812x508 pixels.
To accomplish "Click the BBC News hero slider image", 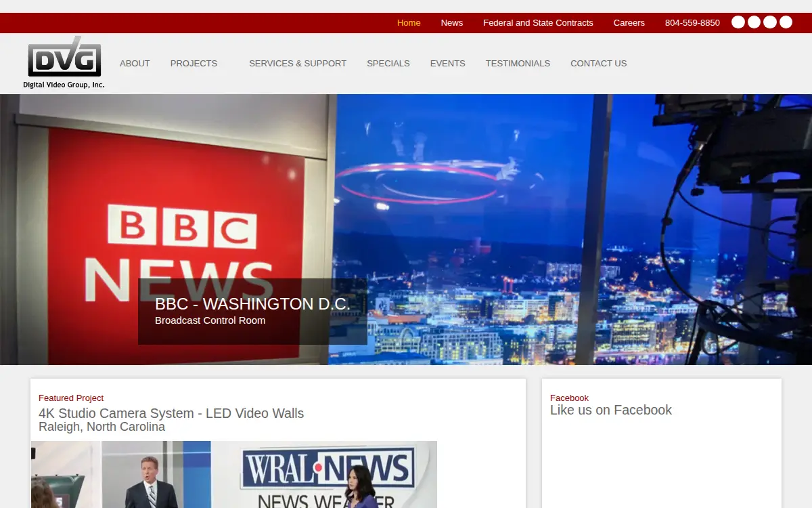I will coord(406,230).
